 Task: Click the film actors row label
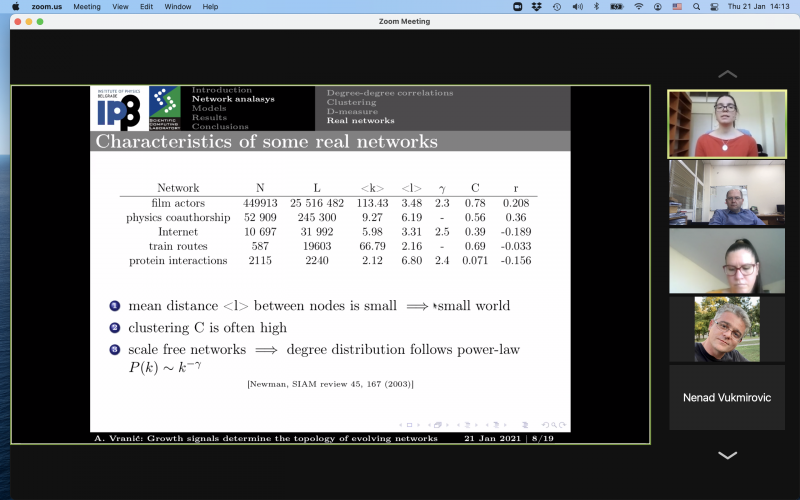pos(178,203)
